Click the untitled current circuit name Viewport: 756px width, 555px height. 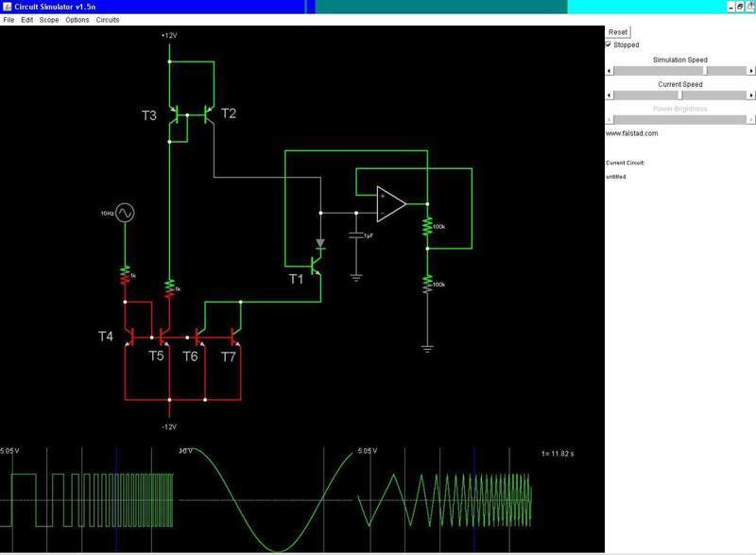616,177
